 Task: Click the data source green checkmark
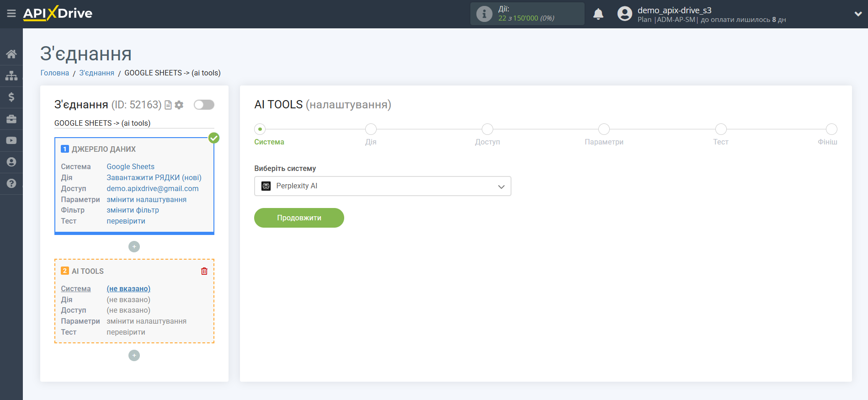click(x=214, y=138)
